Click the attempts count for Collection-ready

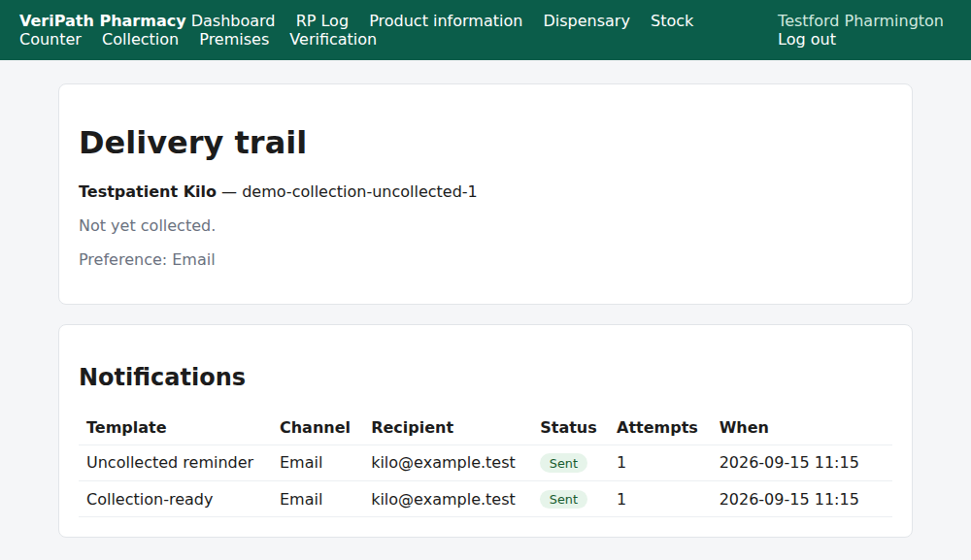(621, 500)
